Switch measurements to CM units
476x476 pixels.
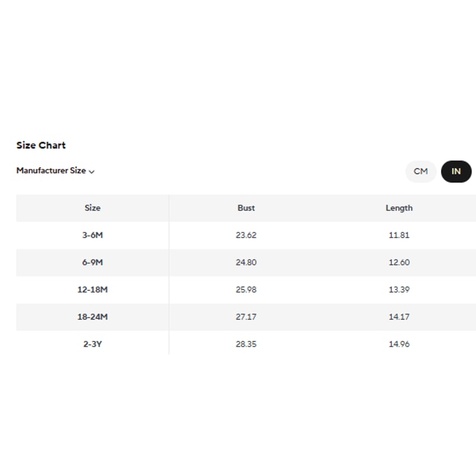[421, 171]
